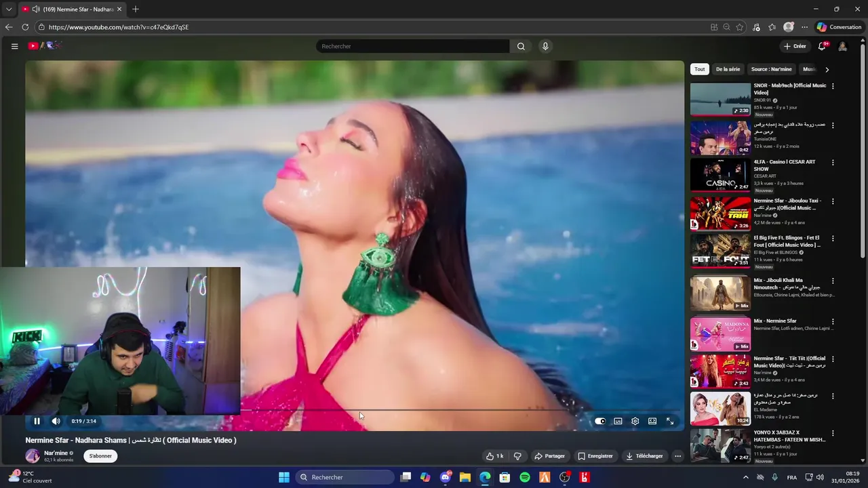Open the Créer create menu

pyautogui.click(x=795, y=46)
